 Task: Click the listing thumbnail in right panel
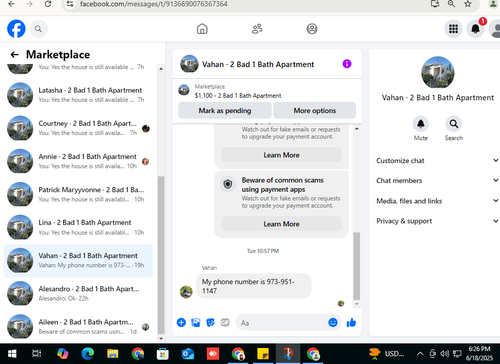[438, 72]
